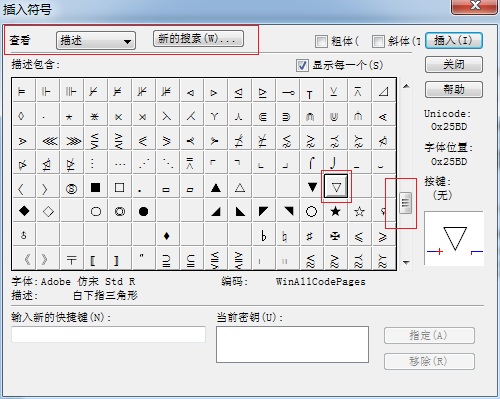Focus the 输入新的快捷键(N) input field
Screen dimensions: 500x399
coord(108,334)
